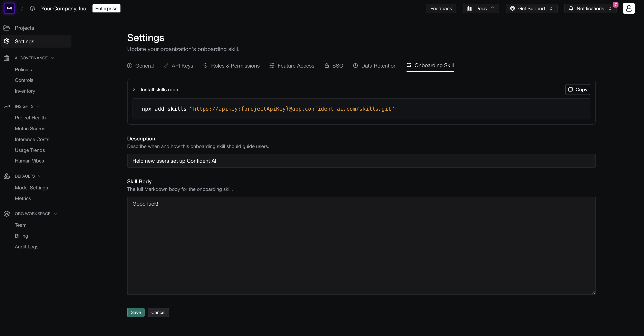Open the Get Support dropdown arrows

551,9
